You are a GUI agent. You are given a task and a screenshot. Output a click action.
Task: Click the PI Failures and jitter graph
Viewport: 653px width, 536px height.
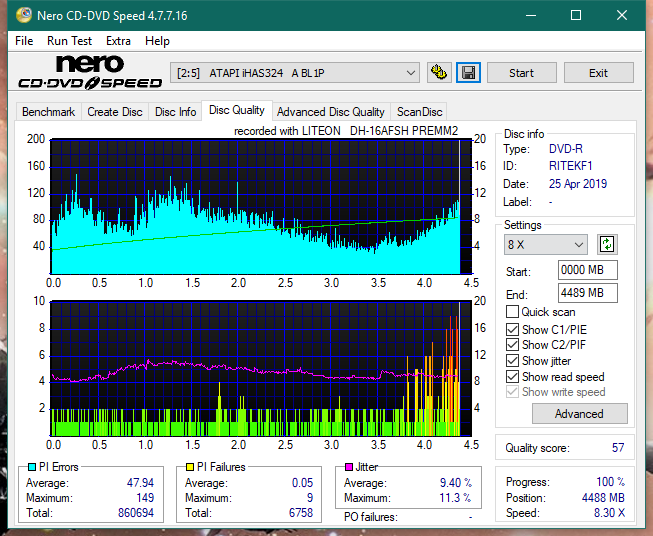coord(261,369)
